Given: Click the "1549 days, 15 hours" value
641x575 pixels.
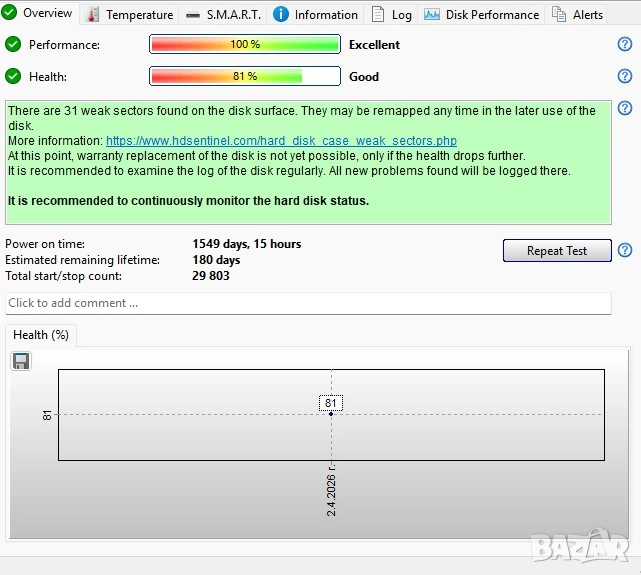Looking at the screenshot, I should click(x=247, y=244).
